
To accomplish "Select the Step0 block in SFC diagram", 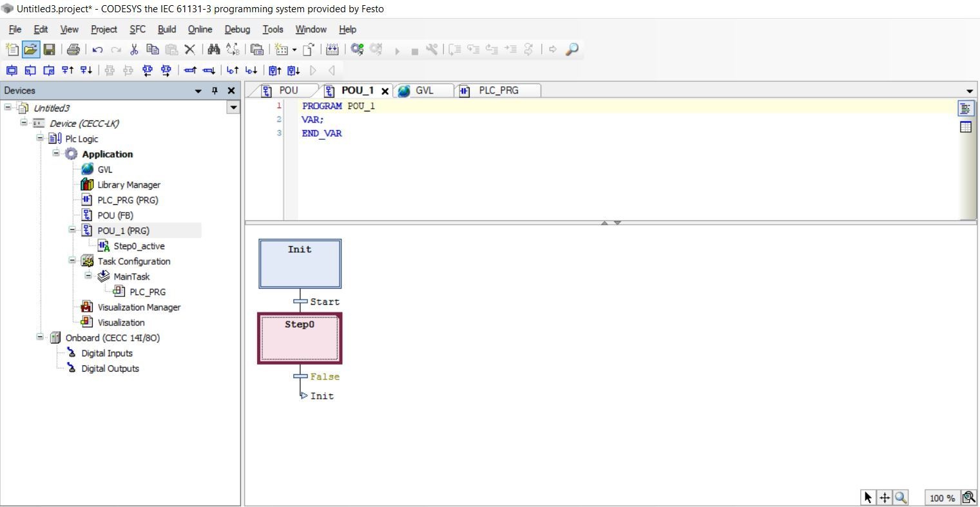I will click(x=300, y=338).
